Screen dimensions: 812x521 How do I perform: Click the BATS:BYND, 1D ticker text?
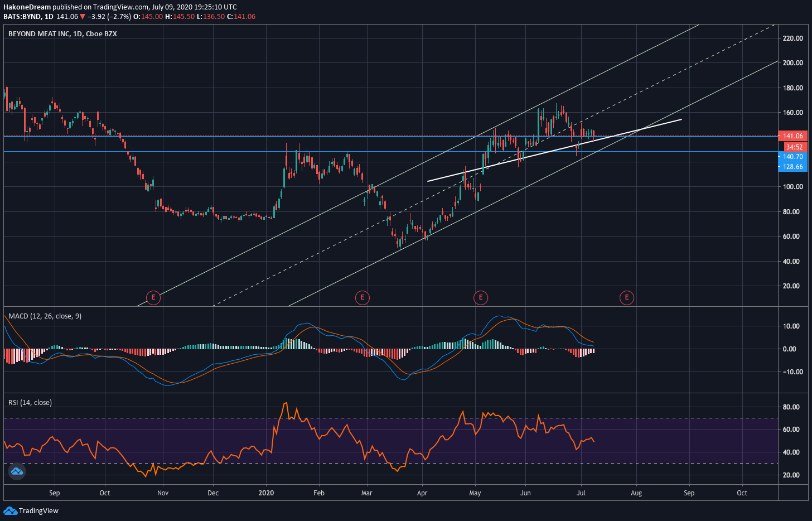(x=28, y=17)
